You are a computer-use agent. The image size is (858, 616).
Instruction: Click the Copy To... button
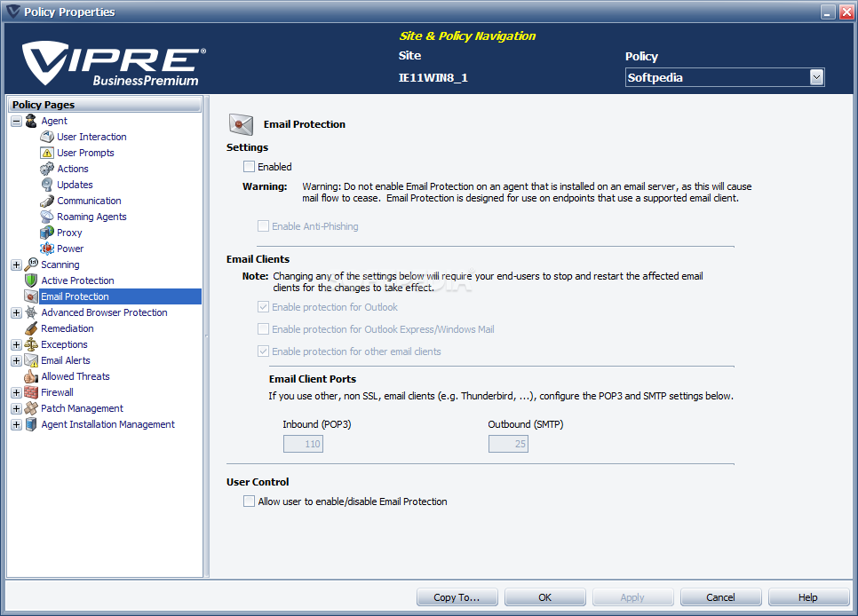click(457, 596)
